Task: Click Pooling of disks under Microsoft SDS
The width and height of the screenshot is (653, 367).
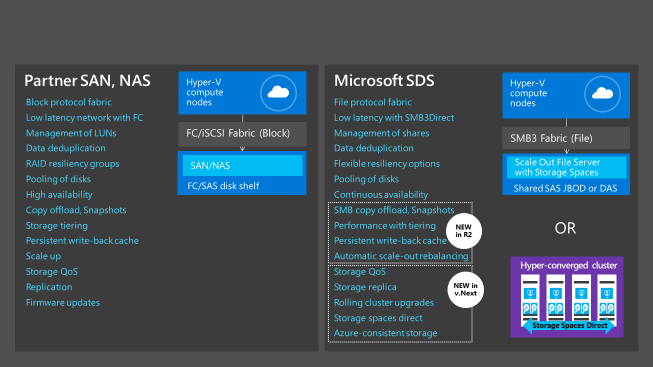Action: (366, 179)
